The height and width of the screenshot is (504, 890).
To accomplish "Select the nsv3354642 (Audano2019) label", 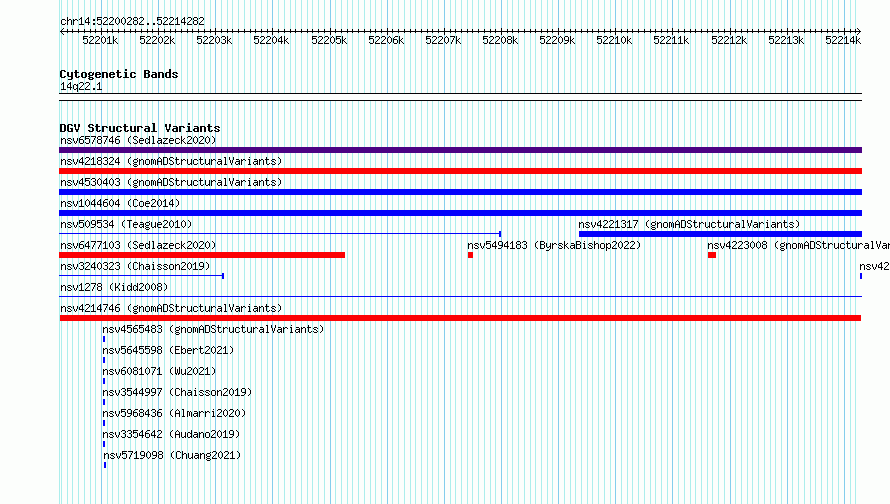I will (x=171, y=434).
